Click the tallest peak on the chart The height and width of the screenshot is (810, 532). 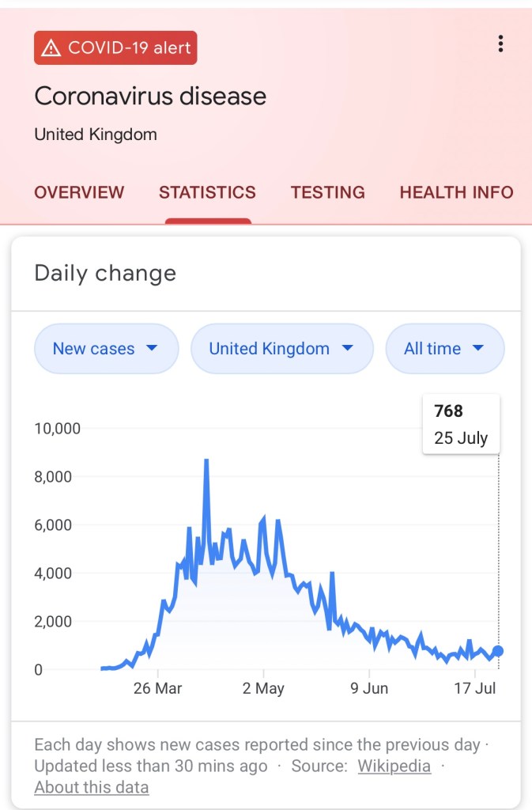click(206, 460)
